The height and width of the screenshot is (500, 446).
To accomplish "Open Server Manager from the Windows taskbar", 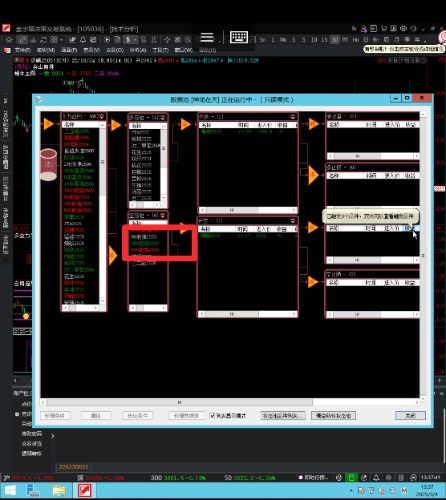I will point(33,491).
